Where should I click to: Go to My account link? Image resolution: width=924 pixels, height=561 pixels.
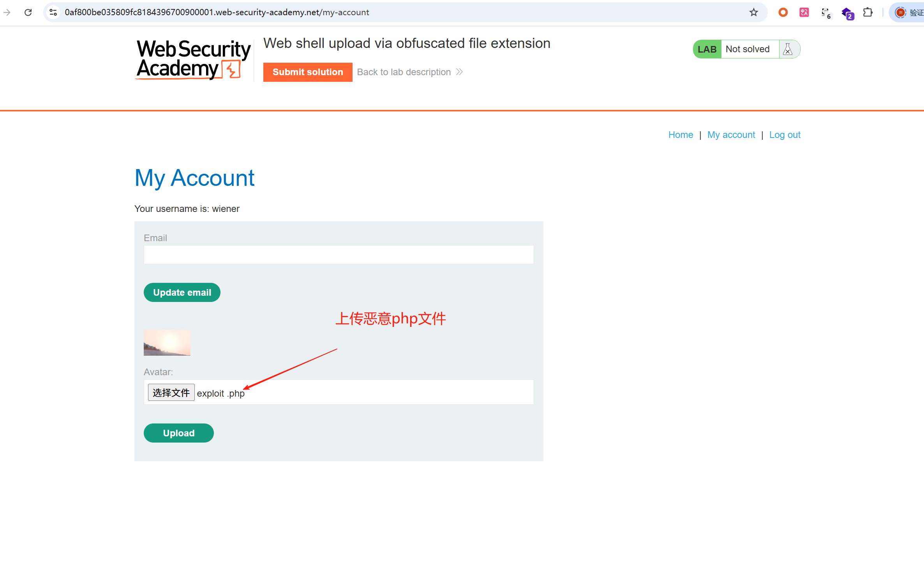pos(731,135)
